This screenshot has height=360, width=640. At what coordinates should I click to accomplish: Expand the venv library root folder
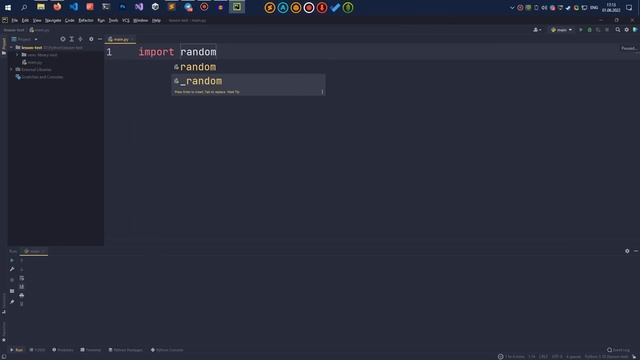[17, 55]
